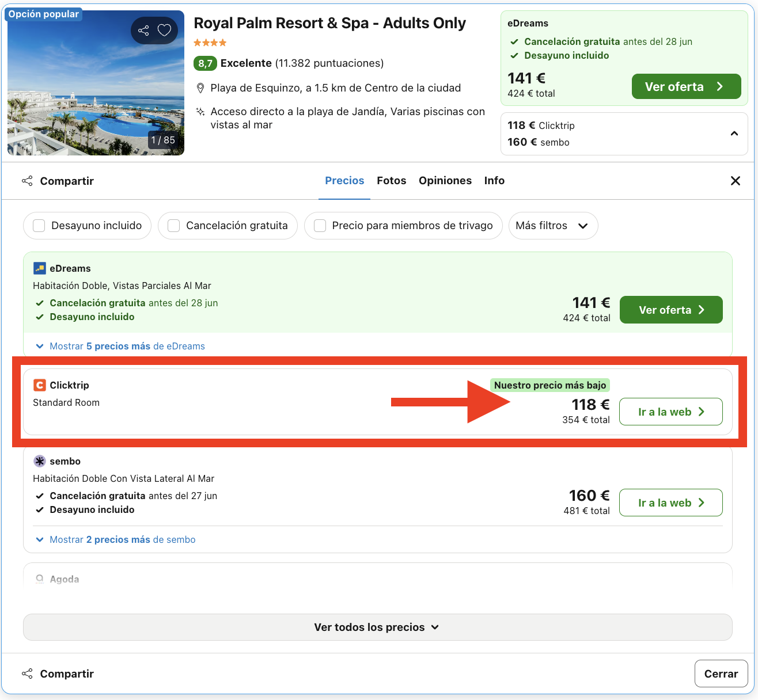Click the four-star rating icons
The height and width of the screenshot is (700, 758).
(x=210, y=43)
